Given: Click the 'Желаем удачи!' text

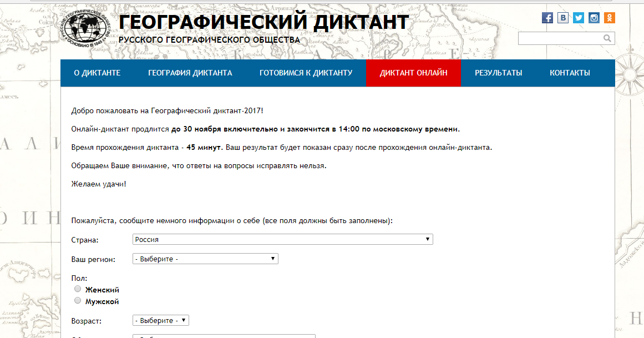Looking at the screenshot, I should (x=99, y=184).
